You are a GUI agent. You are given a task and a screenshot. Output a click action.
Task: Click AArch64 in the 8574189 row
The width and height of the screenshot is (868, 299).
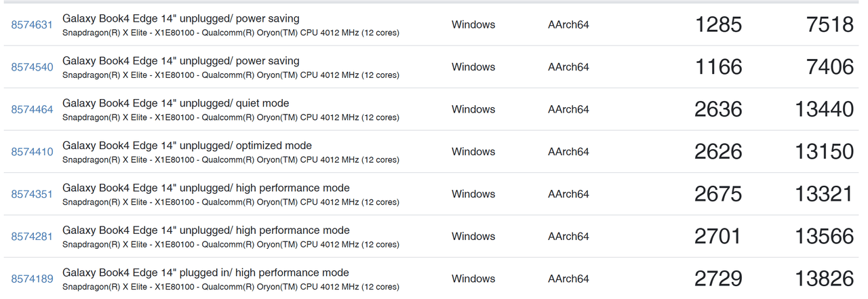[568, 279]
